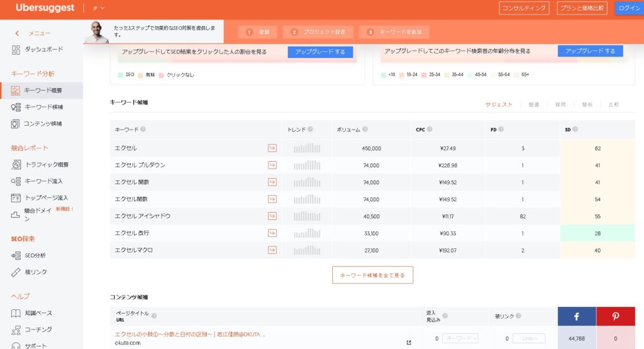Click the プランと価格比較 button
This screenshot has width=644, height=349.
[x=581, y=8]
